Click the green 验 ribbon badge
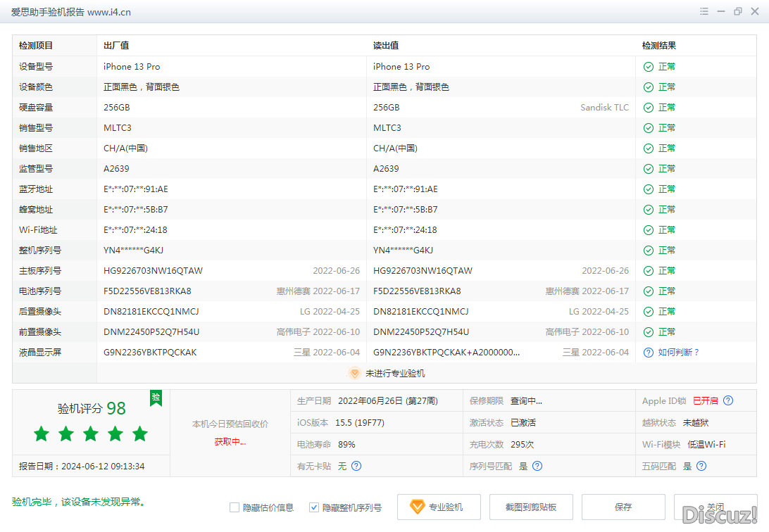769x532 pixels. tap(156, 398)
